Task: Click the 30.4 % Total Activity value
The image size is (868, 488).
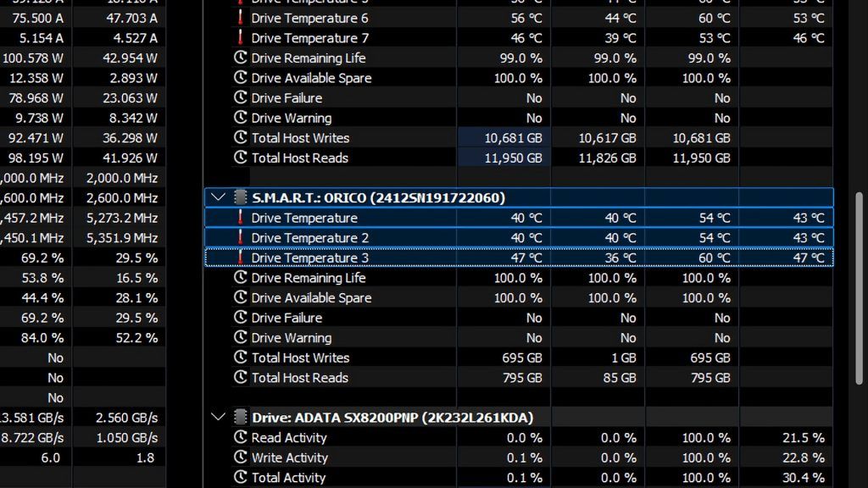Action: point(804,478)
